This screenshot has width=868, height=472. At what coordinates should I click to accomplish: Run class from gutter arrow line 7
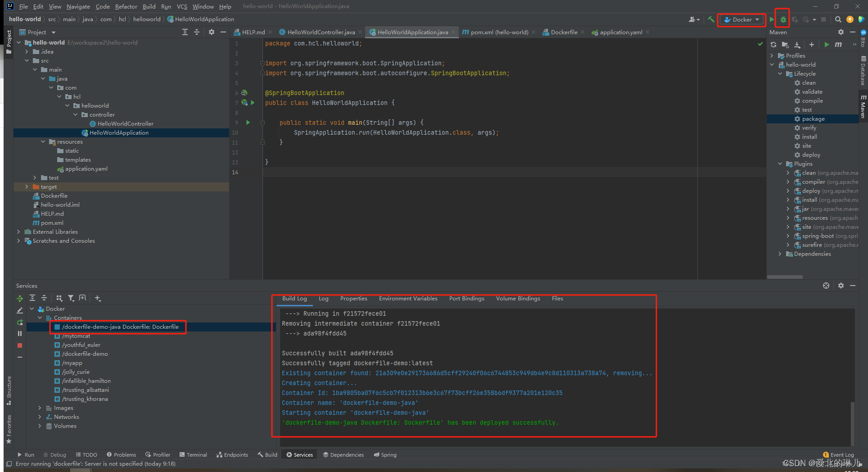pyautogui.click(x=253, y=103)
